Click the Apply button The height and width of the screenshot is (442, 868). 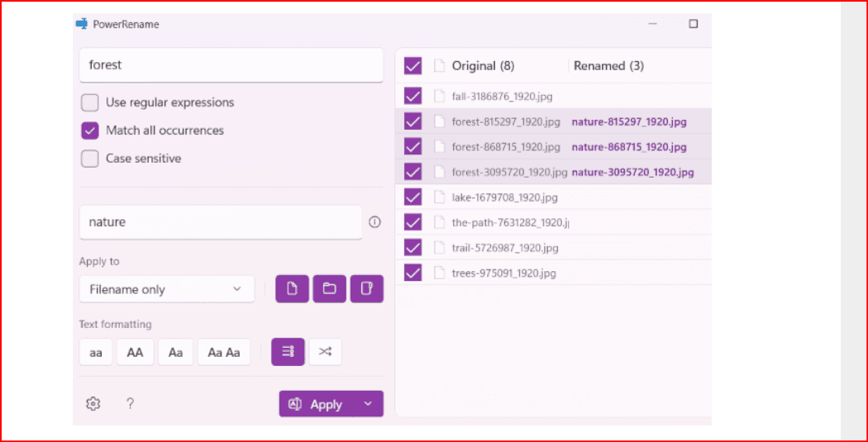pos(317,404)
